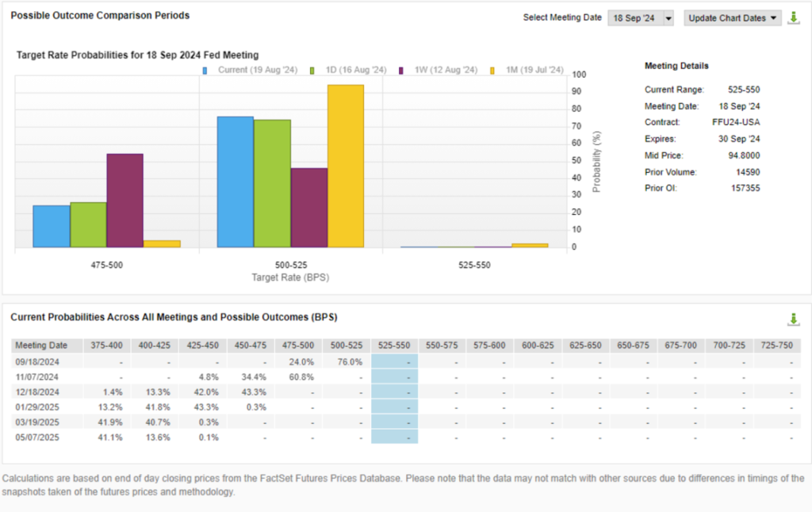Click the 650-675 column header
812x512 pixels.
point(633,346)
